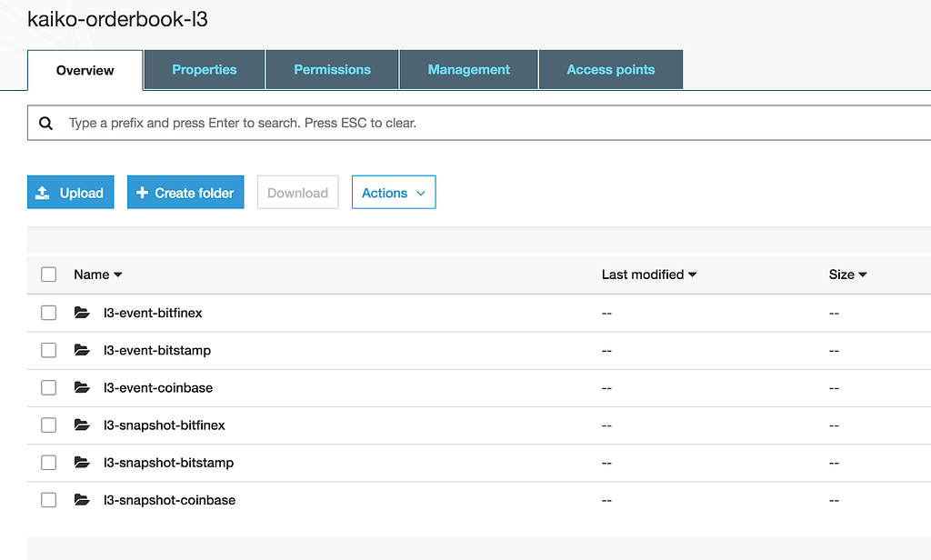Click the search magnifier icon
931x560 pixels.
pyautogui.click(x=45, y=124)
